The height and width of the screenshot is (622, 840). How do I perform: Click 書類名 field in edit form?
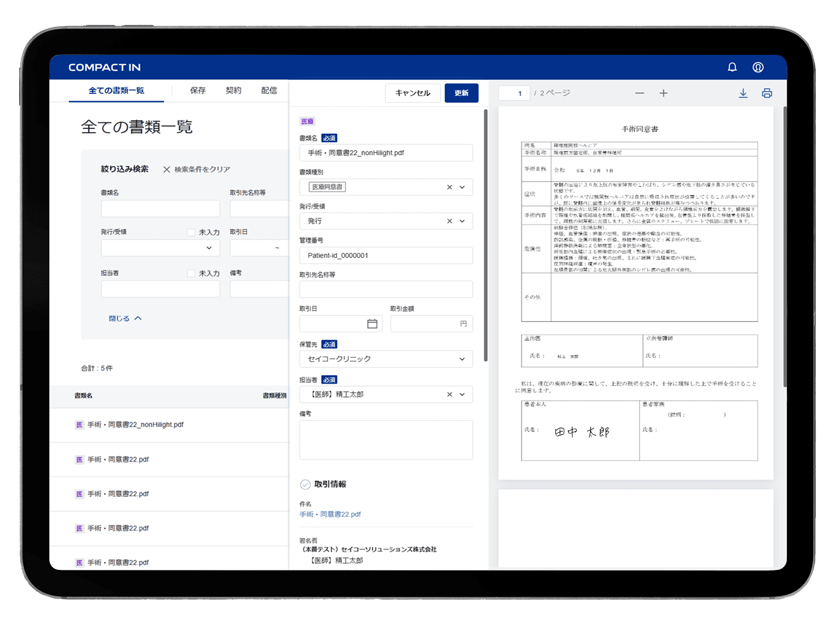click(x=386, y=153)
